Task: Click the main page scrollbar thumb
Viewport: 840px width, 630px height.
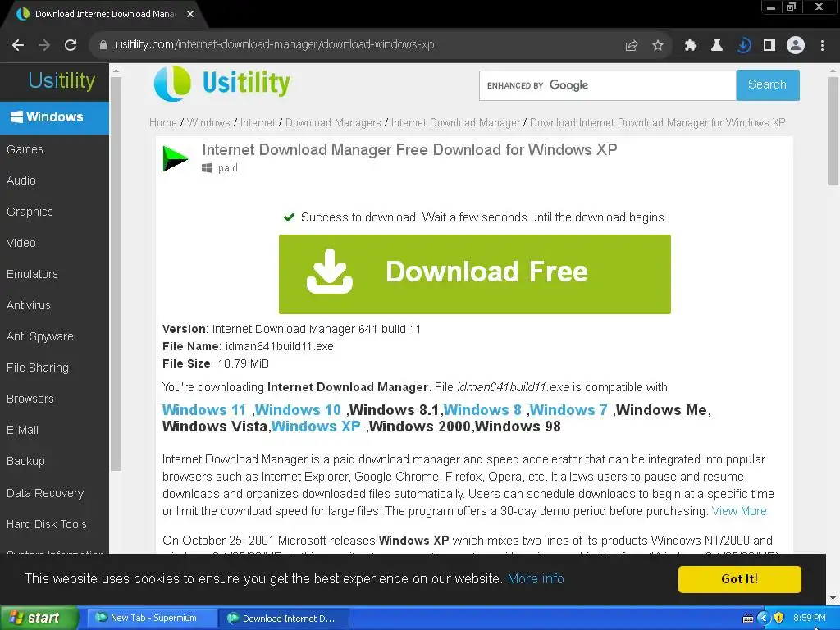Action: 833,131
